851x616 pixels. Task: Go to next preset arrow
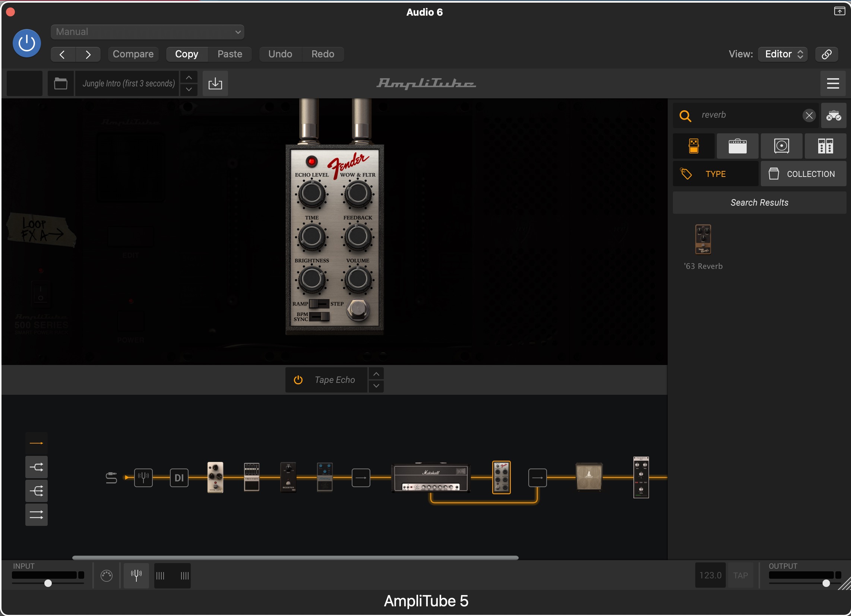coord(88,54)
